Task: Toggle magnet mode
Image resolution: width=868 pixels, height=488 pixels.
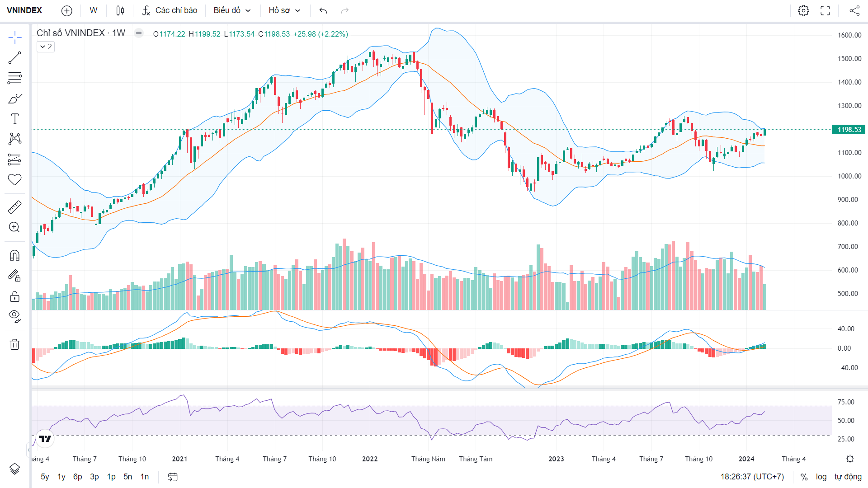Action: (x=15, y=256)
